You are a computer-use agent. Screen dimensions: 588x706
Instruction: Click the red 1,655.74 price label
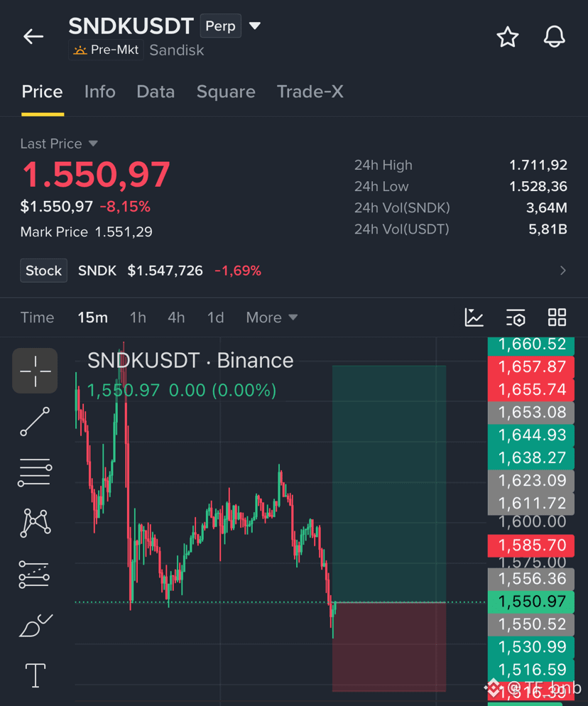point(531,389)
